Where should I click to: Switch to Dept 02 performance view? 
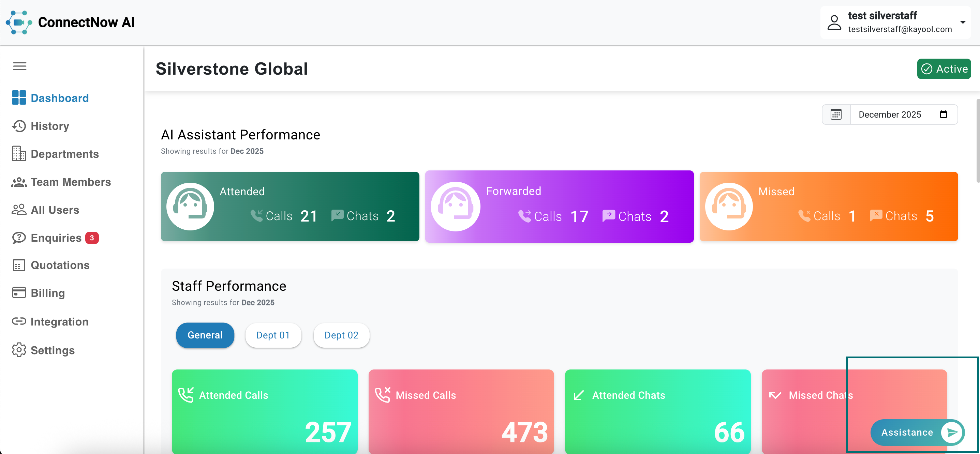point(341,335)
